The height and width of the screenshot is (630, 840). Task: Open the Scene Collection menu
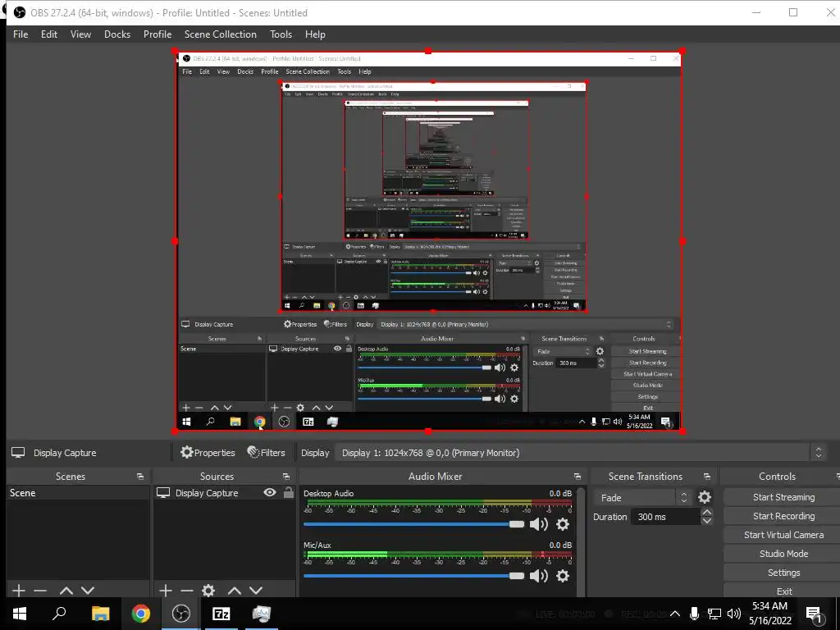[x=220, y=34]
